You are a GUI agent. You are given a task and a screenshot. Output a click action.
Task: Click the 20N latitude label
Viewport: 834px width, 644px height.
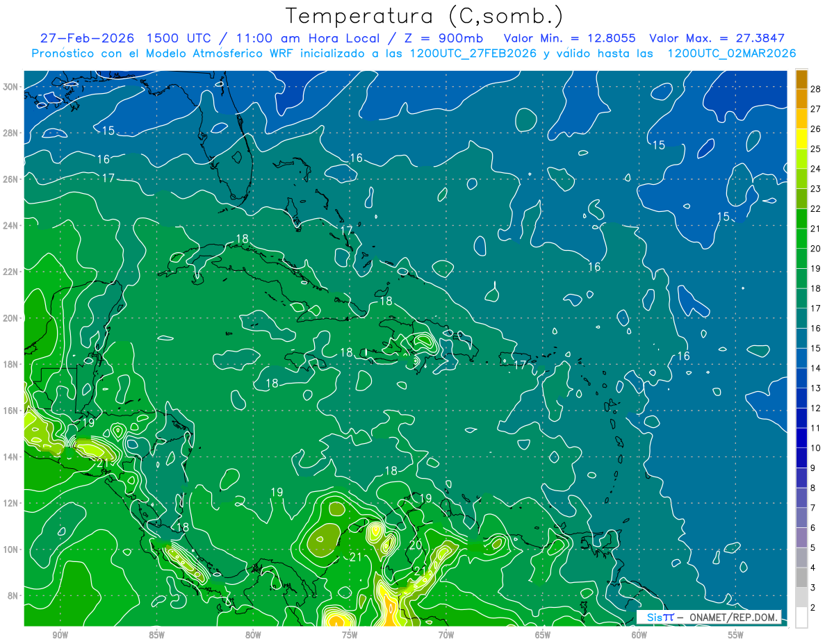(10, 317)
